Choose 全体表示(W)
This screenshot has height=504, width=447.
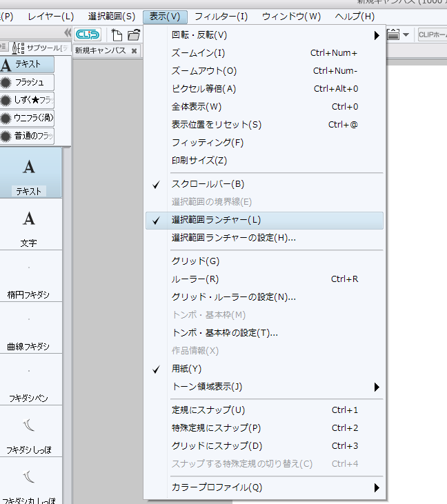(x=264, y=107)
